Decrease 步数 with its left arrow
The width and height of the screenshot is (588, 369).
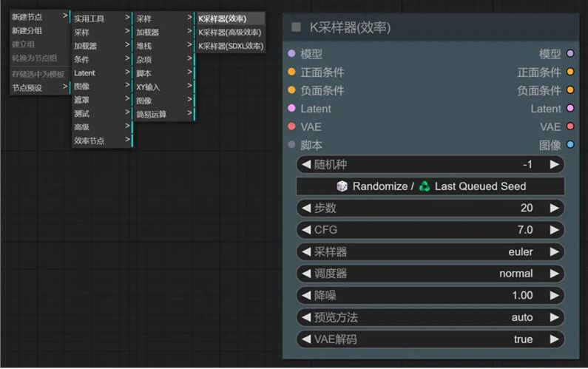(x=306, y=208)
